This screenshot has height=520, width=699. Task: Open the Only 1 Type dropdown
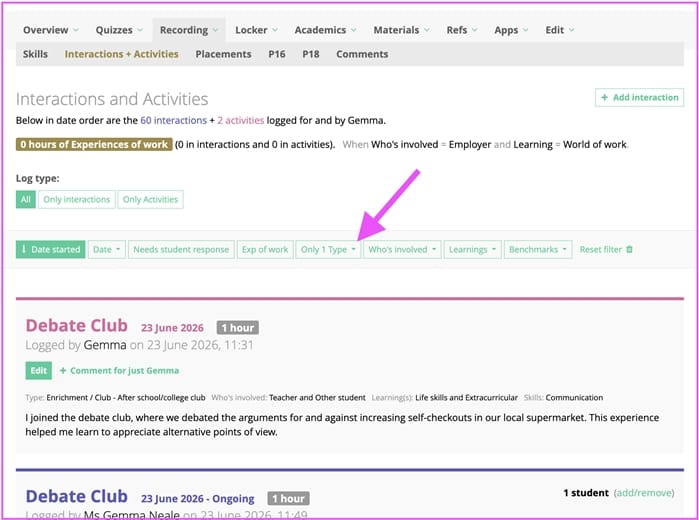(328, 249)
